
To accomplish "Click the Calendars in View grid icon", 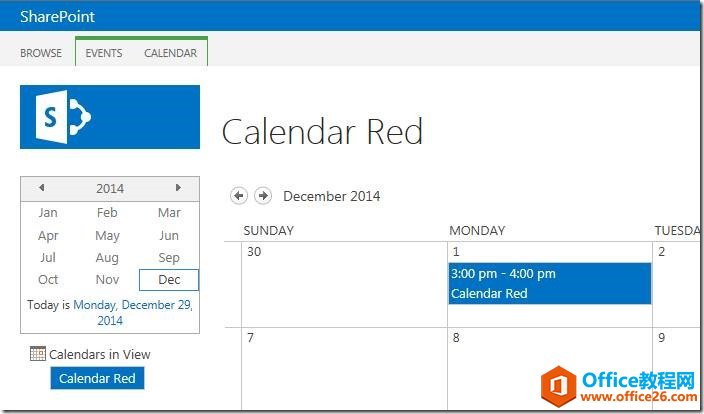I will 38,354.
